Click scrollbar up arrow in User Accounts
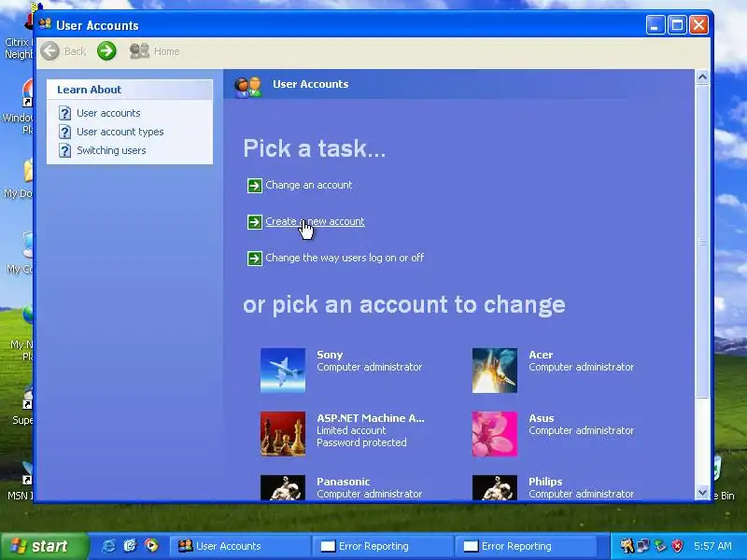 [702, 77]
